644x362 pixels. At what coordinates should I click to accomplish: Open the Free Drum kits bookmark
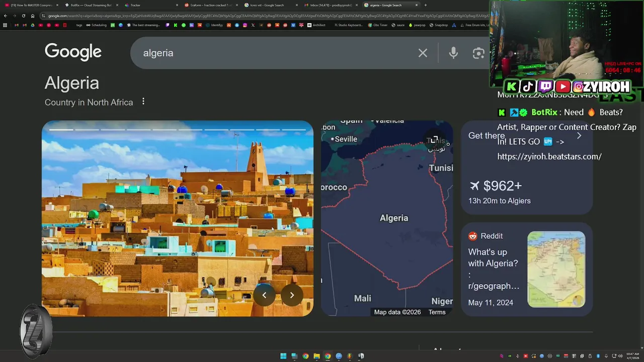click(x=474, y=25)
